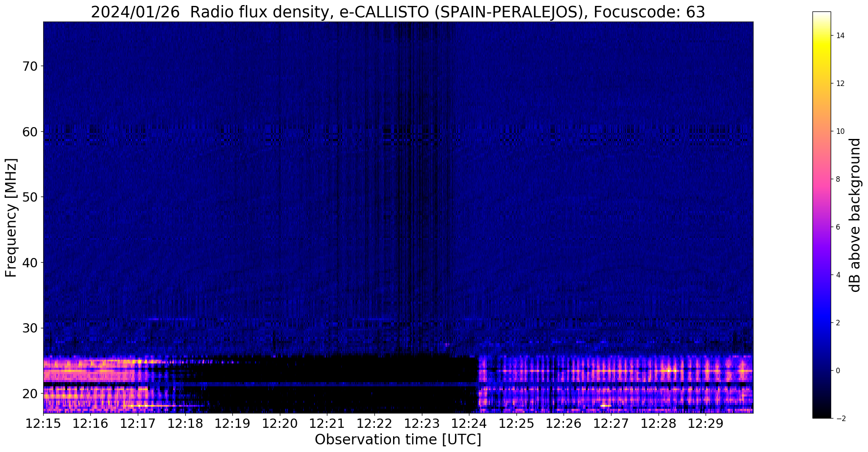Click the 12:20 time tick label
Screen dimensions: 868x452
point(279,423)
